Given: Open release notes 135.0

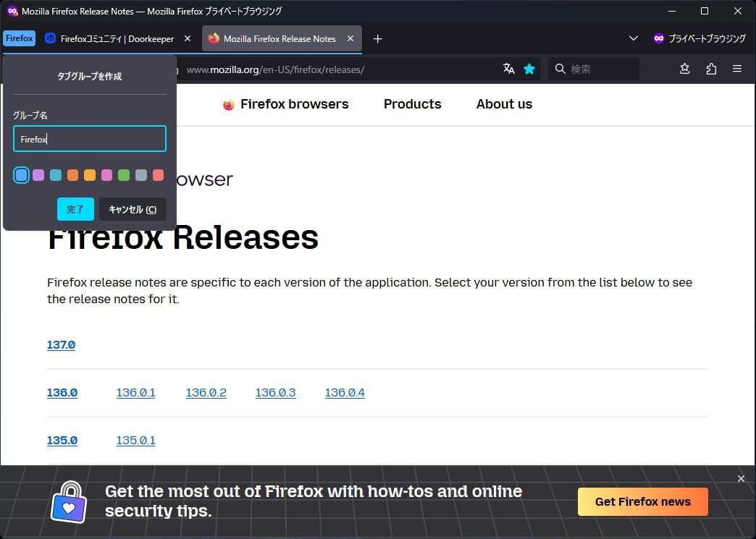Looking at the screenshot, I should click(x=62, y=441).
